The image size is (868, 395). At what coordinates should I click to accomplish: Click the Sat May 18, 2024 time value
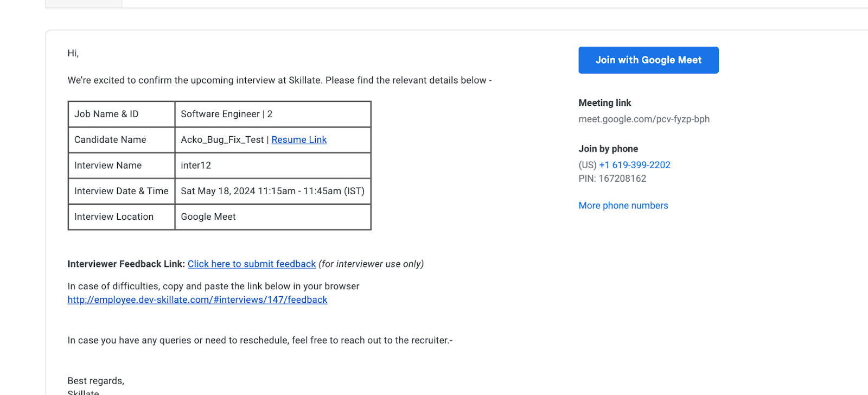click(x=273, y=191)
